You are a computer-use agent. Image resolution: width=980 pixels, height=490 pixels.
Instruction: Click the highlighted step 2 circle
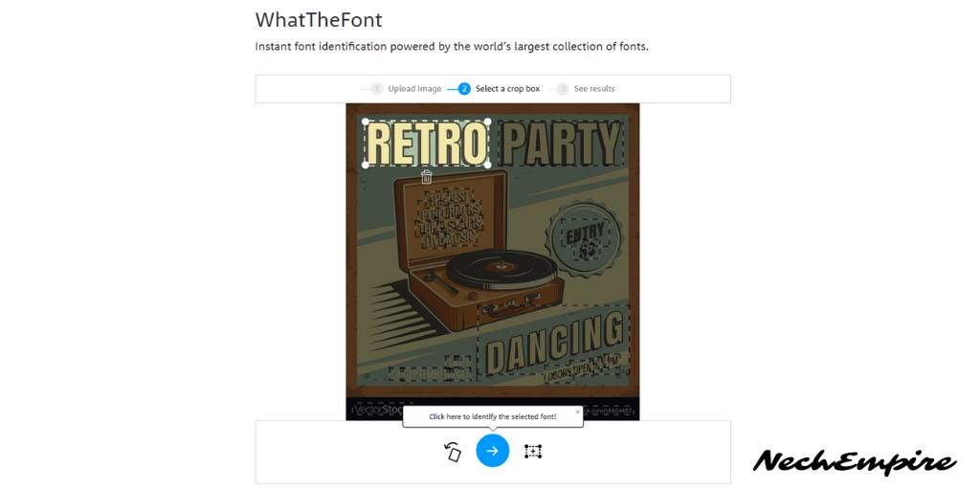pyautogui.click(x=464, y=89)
